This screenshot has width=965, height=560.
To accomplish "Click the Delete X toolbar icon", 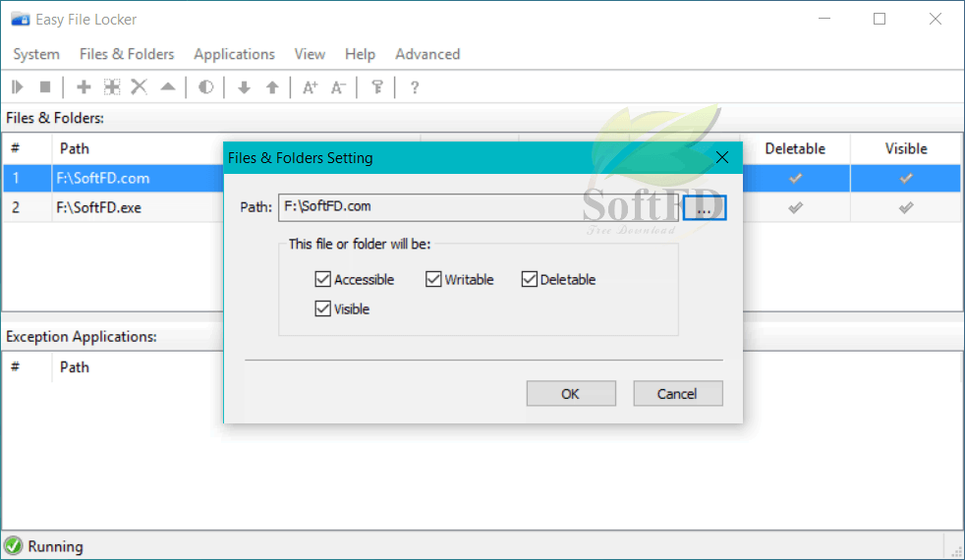I will pos(140,86).
